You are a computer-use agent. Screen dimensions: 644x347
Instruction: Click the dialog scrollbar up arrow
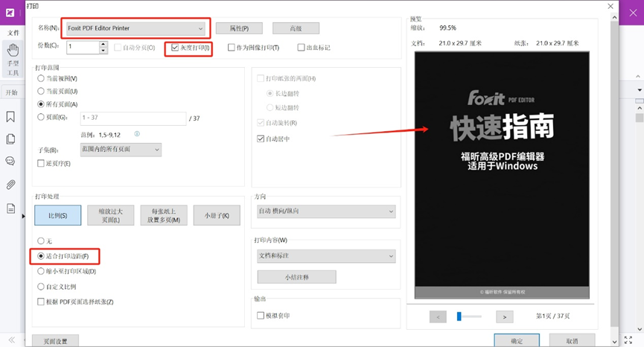(x=614, y=17)
